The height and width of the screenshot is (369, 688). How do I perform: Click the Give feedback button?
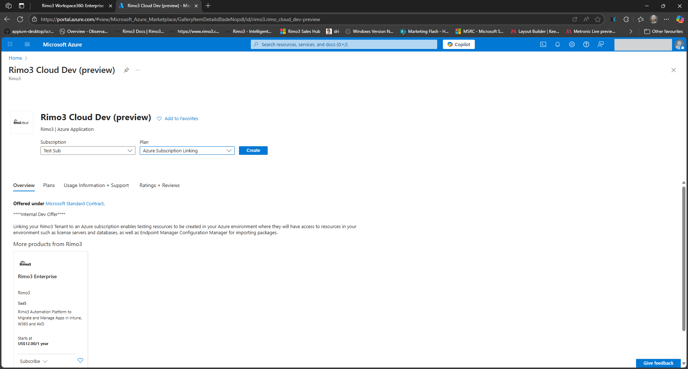[658, 363]
